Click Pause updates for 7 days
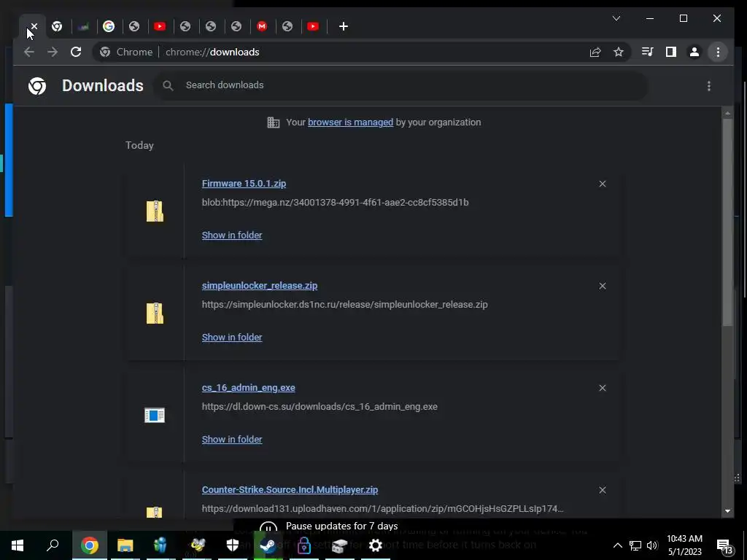747x560 pixels. coord(341,526)
